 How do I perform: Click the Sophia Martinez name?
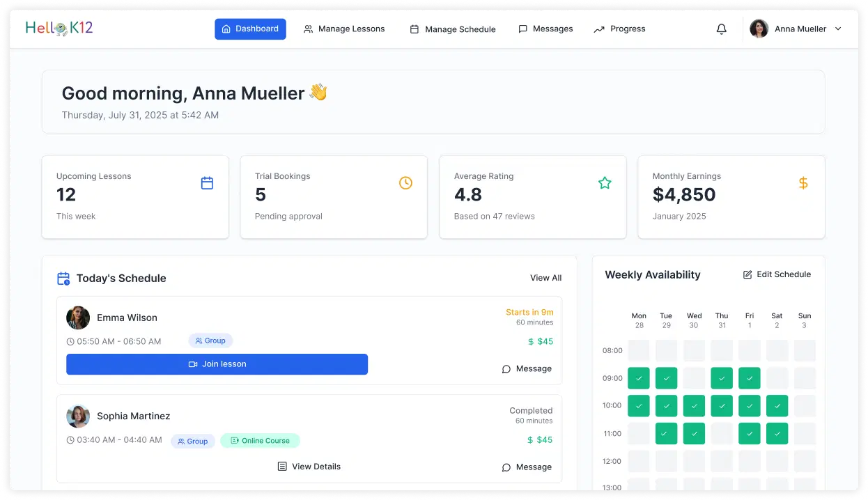[133, 416]
